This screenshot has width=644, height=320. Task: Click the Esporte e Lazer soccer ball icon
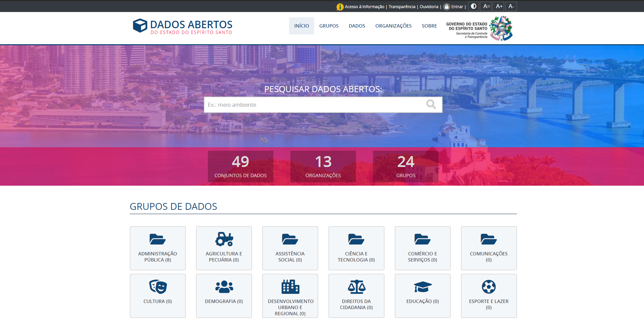coord(488,287)
